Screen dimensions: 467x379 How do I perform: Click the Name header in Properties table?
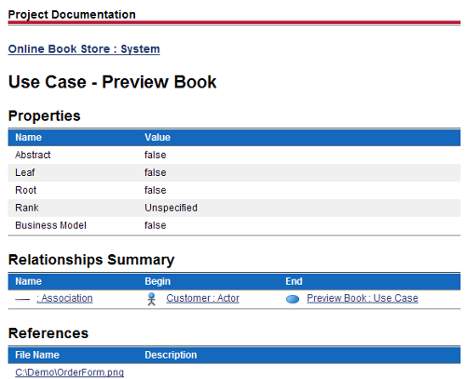pyautogui.click(x=28, y=138)
